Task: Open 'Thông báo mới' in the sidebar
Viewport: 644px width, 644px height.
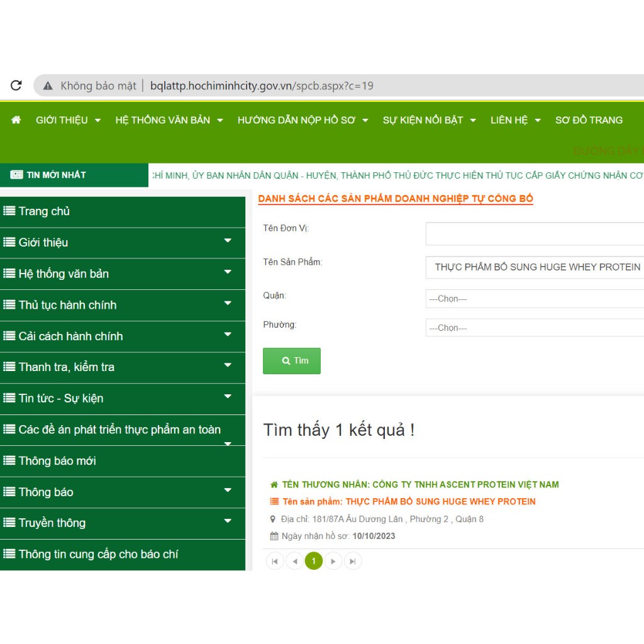Action: point(123,461)
